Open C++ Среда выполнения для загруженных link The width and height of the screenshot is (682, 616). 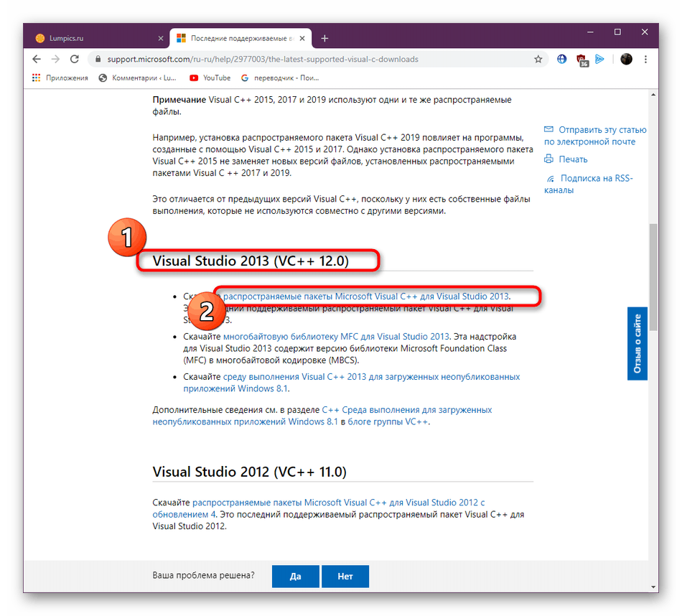click(x=322, y=416)
